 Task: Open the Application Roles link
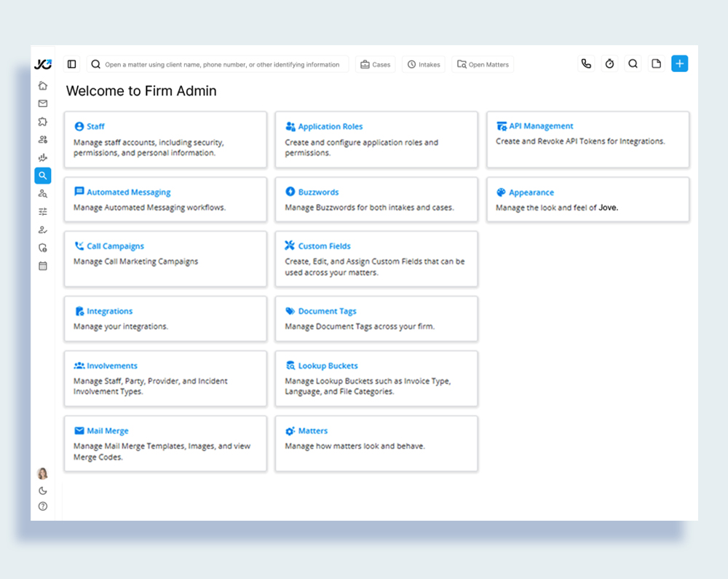(x=330, y=127)
